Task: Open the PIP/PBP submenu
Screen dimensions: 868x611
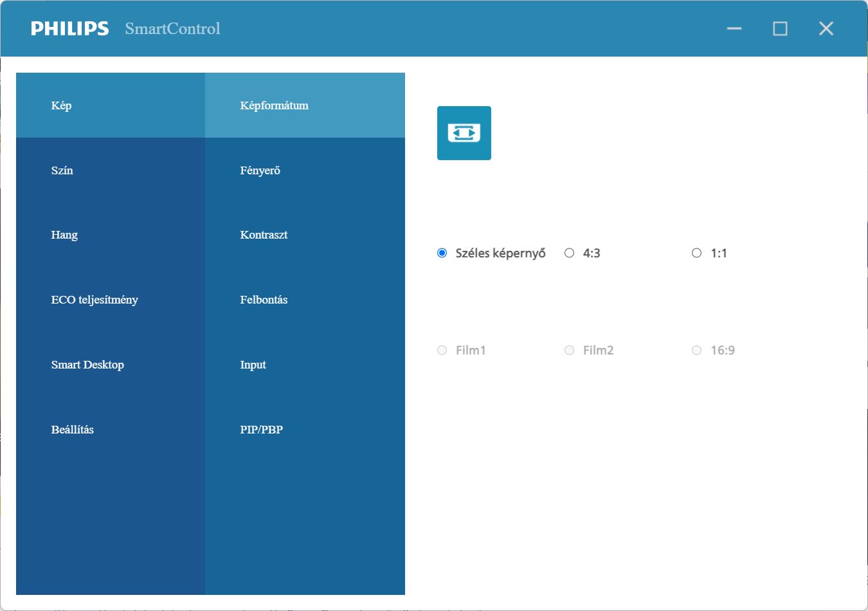Action: pos(305,430)
